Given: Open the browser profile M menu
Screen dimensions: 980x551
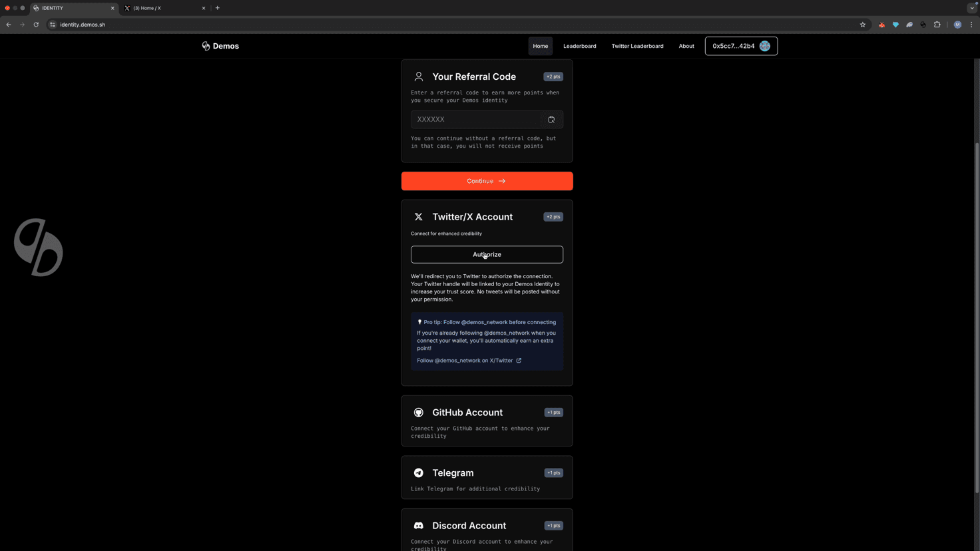Looking at the screenshot, I should pos(957,25).
